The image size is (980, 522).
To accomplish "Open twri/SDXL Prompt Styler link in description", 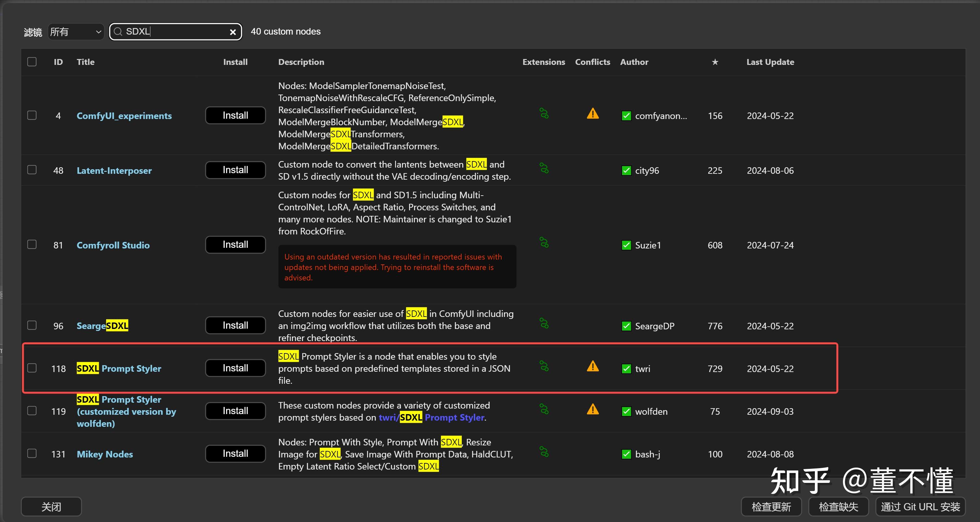I will [432, 418].
